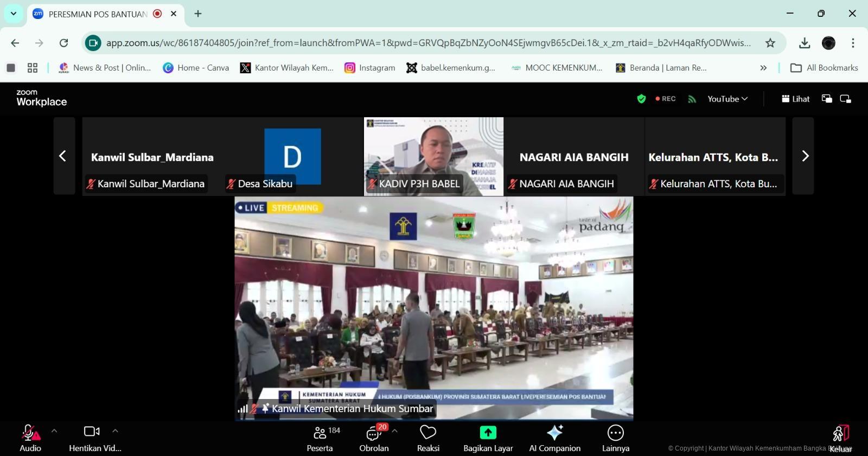Show next participants with right arrow

[805, 156]
